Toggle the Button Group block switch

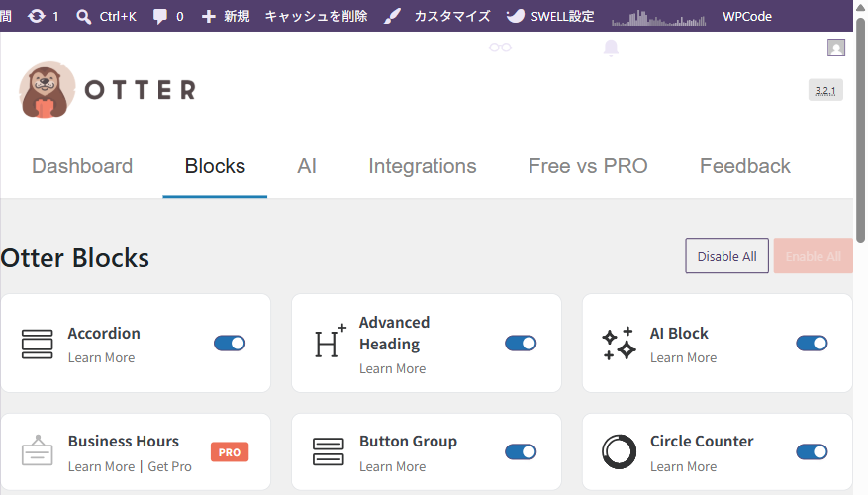tap(521, 451)
